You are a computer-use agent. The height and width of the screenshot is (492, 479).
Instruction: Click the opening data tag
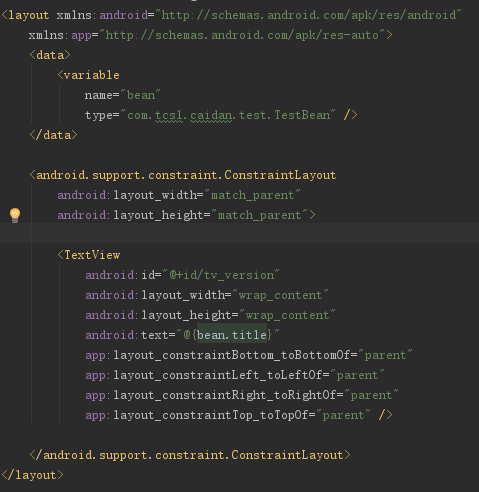coord(50,55)
